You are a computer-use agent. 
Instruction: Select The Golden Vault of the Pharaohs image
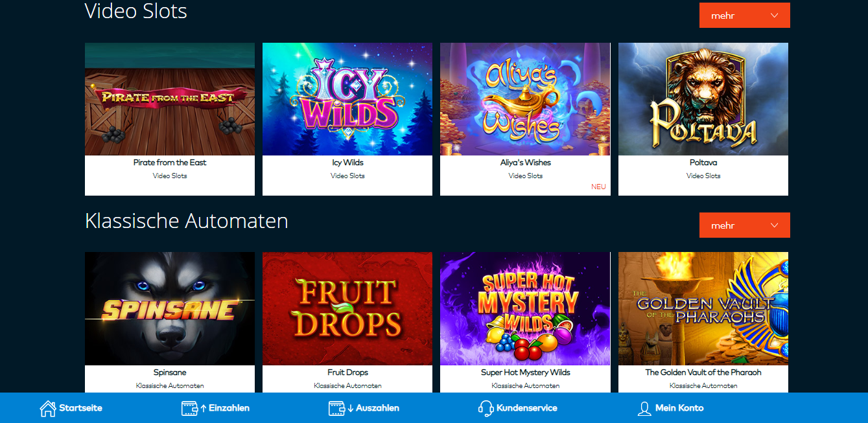coord(703,308)
